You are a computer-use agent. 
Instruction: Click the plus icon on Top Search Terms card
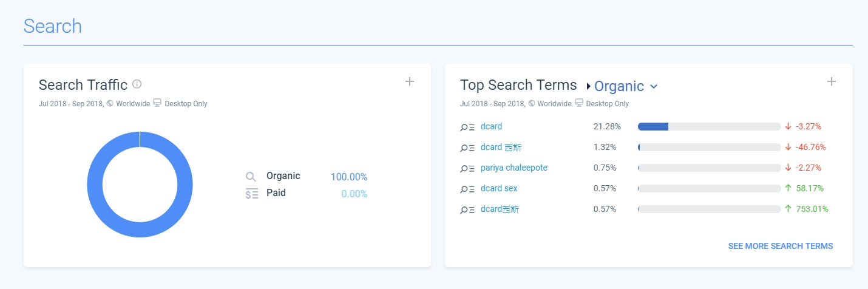click(x=832, y=81)
